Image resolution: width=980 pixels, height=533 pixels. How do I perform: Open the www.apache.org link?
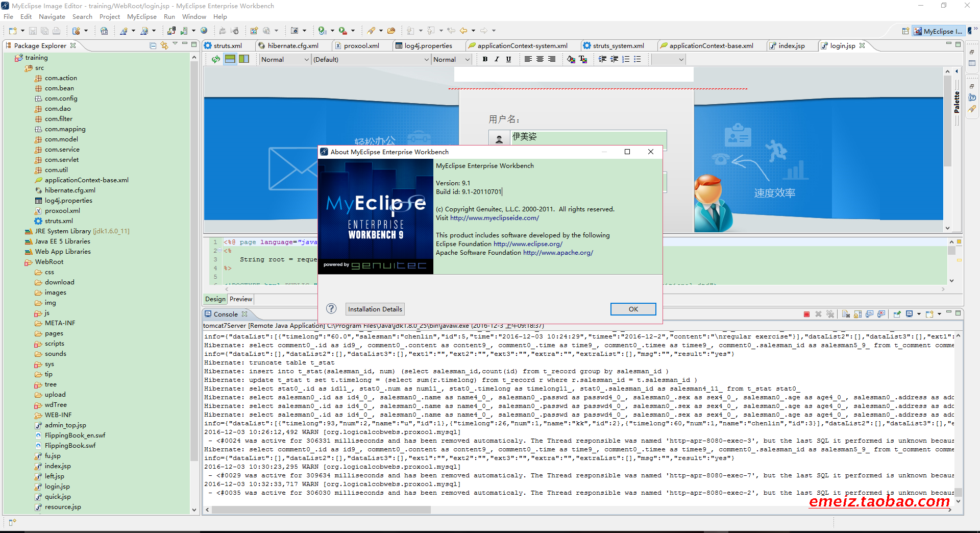(558, 253)
